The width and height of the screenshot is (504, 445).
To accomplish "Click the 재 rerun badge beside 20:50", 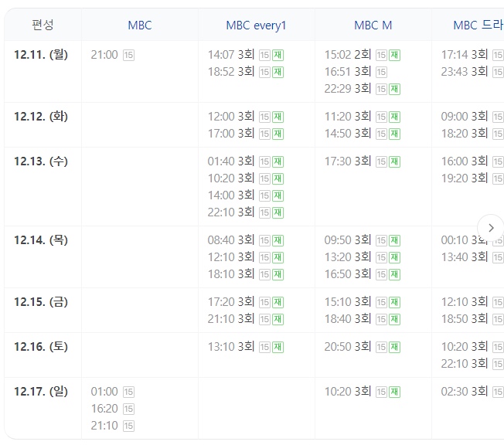I will [x=395, y=347].
